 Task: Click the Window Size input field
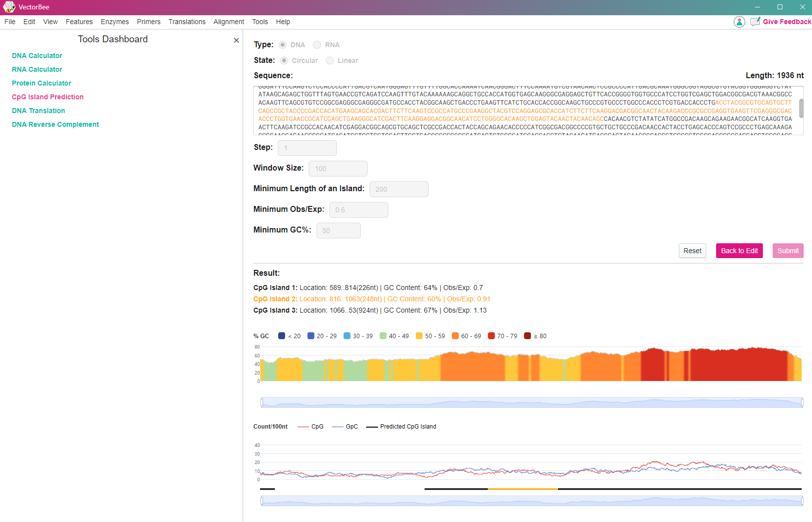point(338,169)
